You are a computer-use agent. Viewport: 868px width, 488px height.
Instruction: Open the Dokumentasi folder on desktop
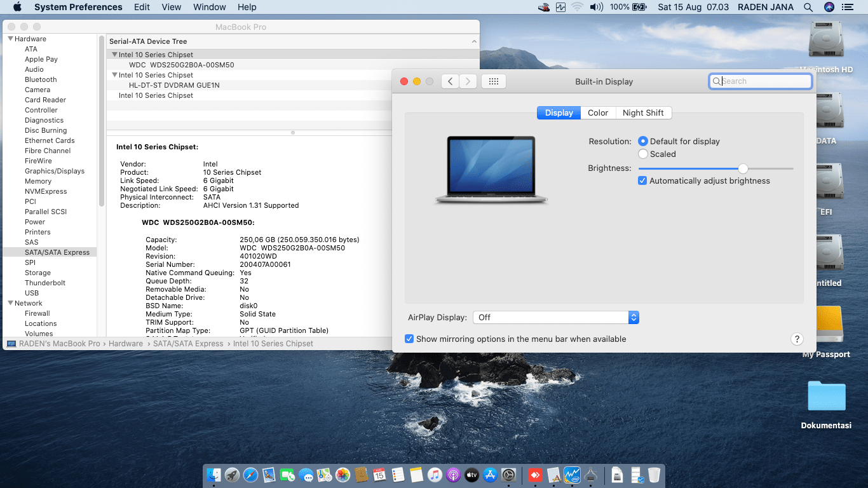tap(826, 397)
